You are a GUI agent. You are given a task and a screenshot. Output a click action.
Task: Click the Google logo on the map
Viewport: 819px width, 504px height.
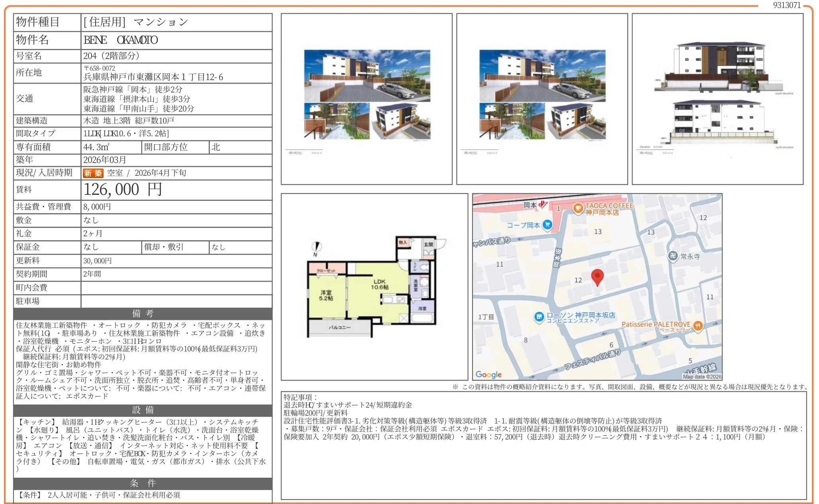click(x=488, y=375)
